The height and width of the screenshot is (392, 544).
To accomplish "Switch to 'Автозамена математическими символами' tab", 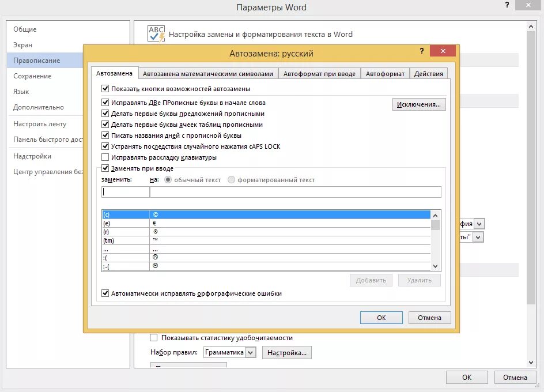I will [208, 74].
